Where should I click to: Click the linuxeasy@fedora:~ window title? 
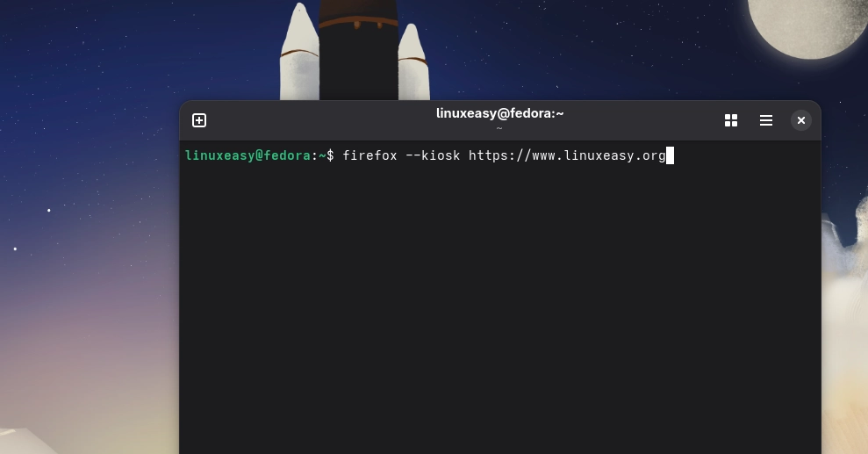(x=499, y=113)
